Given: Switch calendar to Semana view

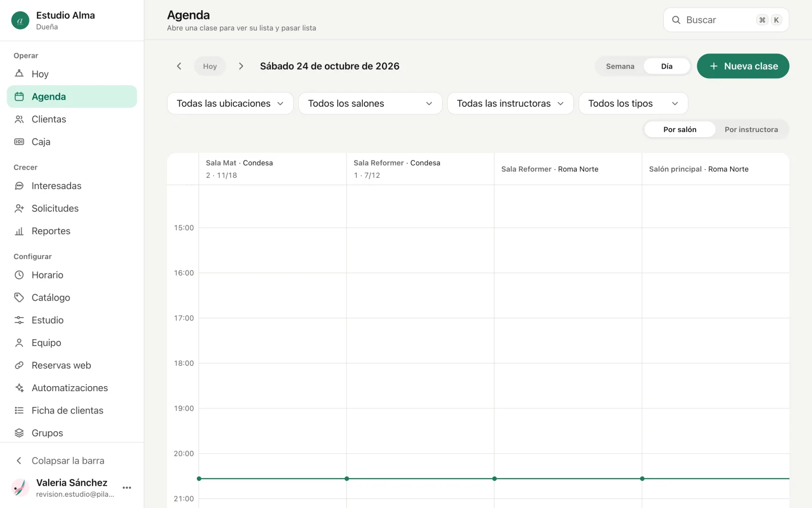Looking at the screenshot, I should (x=620, y=67).
